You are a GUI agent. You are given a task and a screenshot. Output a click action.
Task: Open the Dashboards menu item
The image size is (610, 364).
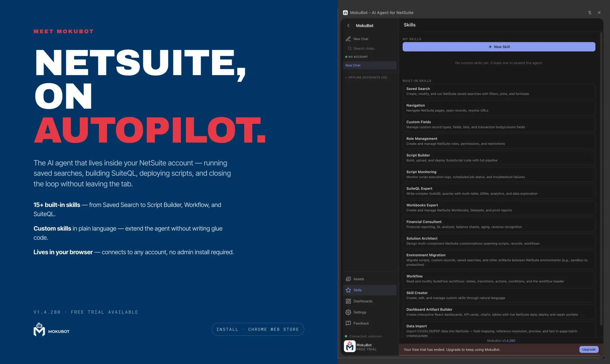tap(370, 301)
